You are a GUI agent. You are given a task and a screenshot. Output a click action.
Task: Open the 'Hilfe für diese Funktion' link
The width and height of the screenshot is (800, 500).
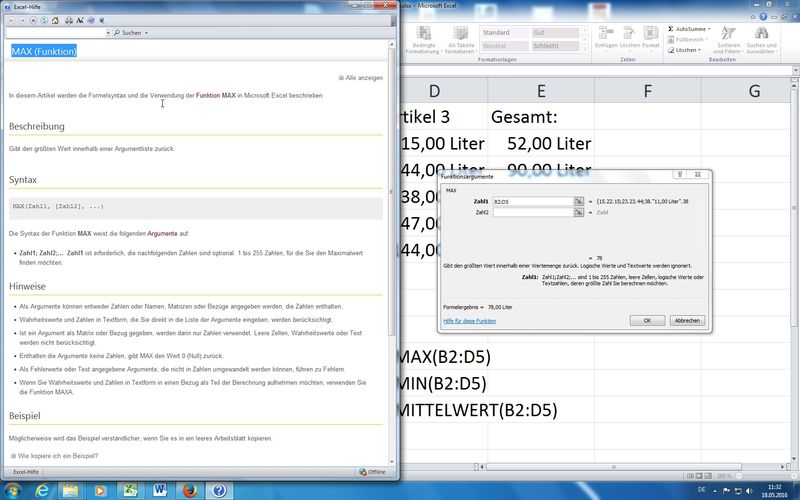[x=470, y=321]
